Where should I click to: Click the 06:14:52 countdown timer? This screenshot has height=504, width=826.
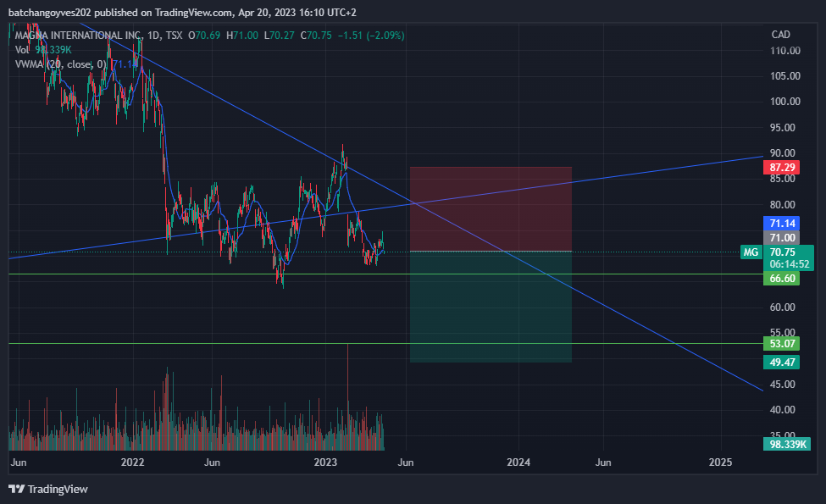tap(789, 264)
